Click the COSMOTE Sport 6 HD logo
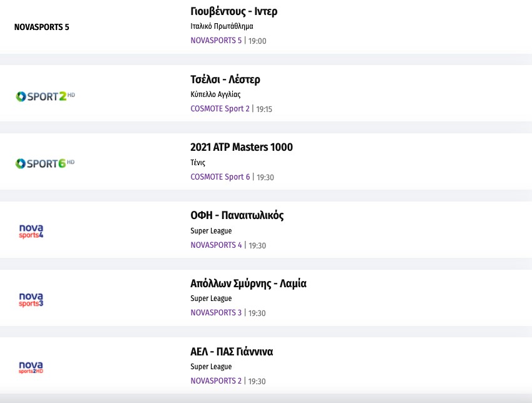532x403 pixels. coord(45,163)
